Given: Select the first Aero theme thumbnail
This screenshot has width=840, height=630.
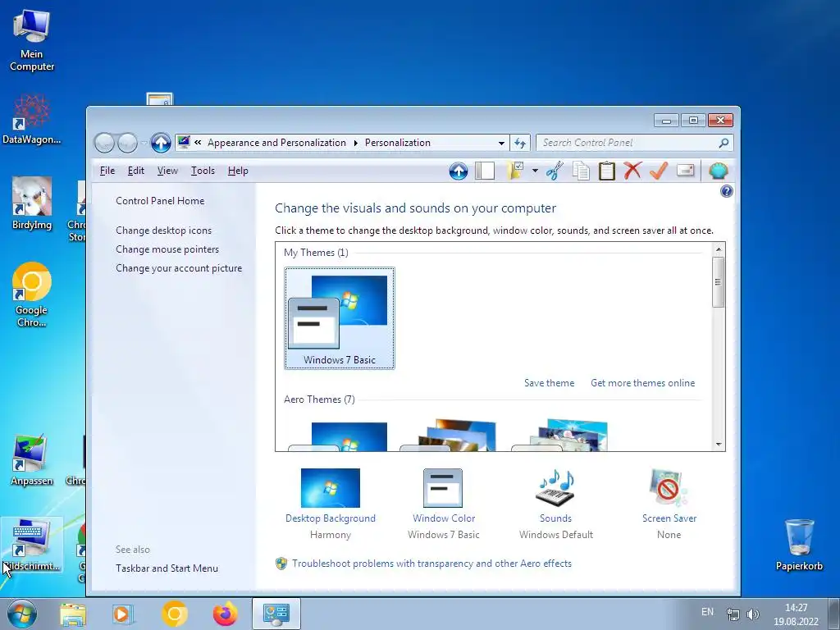Looking at the screenshot, I should [339, 436].
